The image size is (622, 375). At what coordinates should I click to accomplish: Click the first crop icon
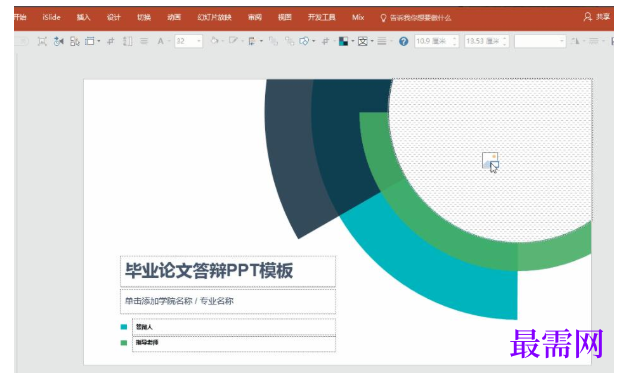[111, 41]
